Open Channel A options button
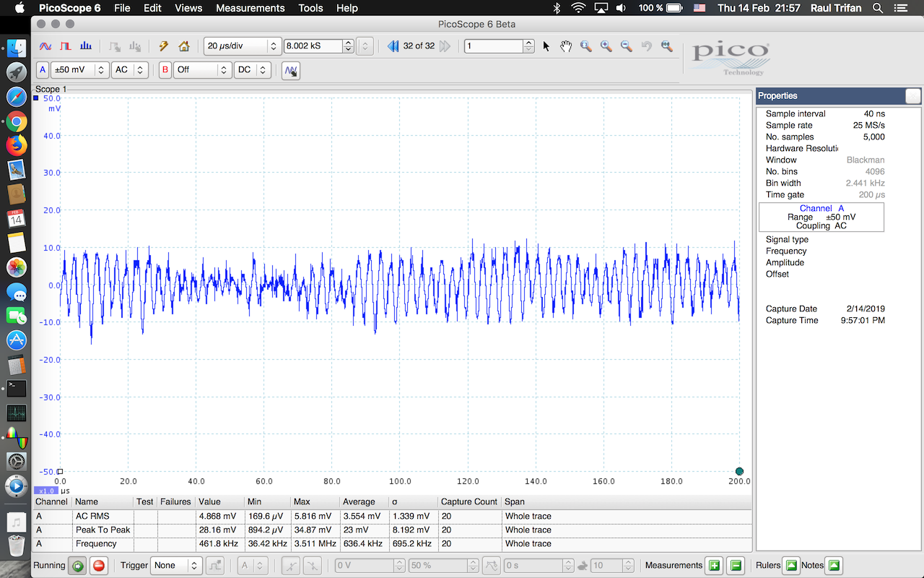Image resolution: width=924 pixels, height=578 pixels. (43, 70)
